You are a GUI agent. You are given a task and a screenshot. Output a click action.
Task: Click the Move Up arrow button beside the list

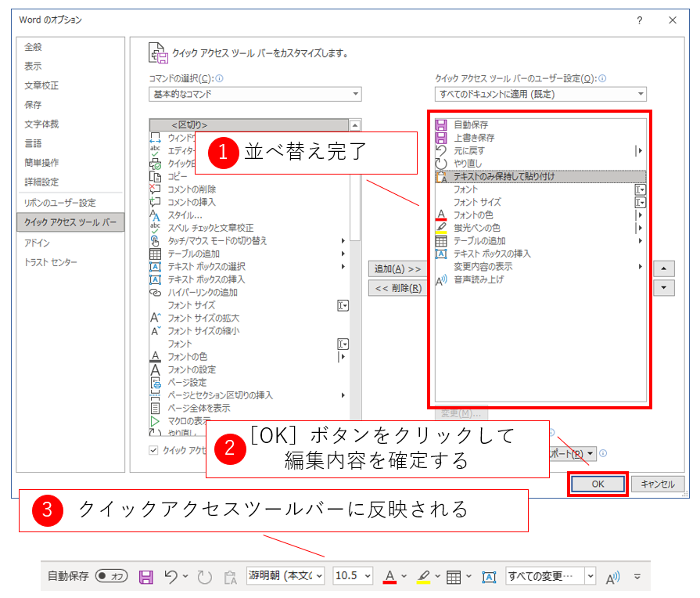click(664, 268)
